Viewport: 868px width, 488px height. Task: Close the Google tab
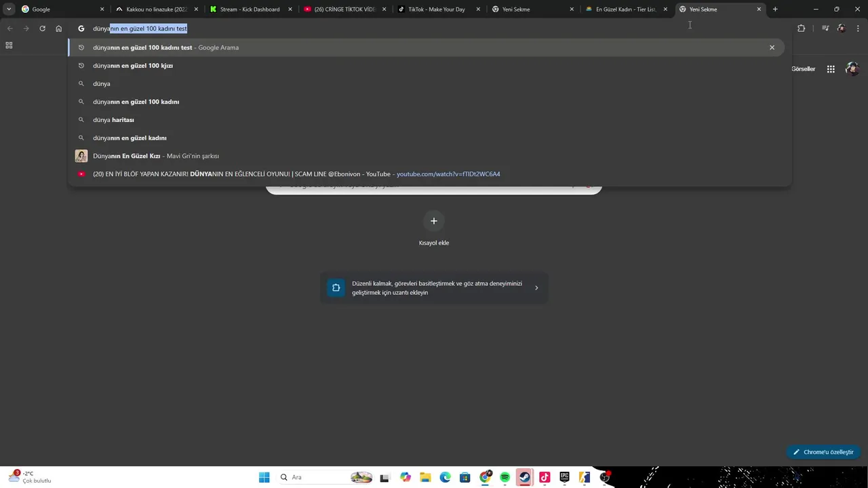click(x=102, y=9)
